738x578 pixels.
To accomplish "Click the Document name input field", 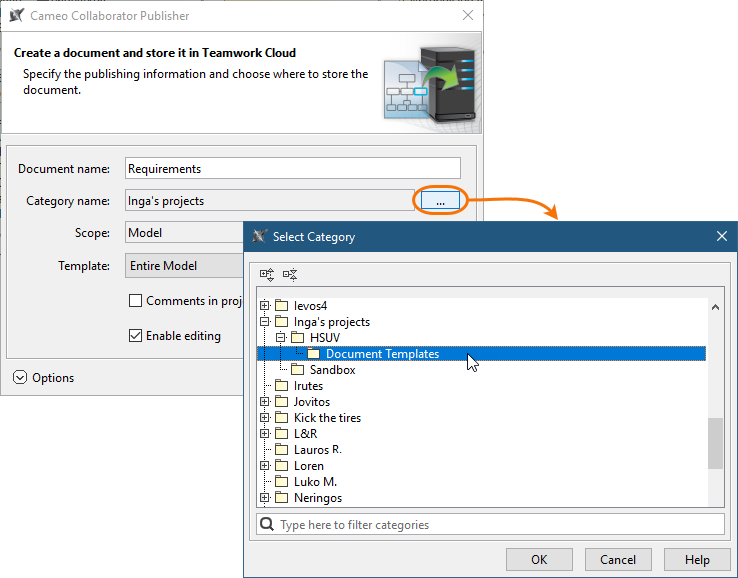I will (x=293, y=169).
